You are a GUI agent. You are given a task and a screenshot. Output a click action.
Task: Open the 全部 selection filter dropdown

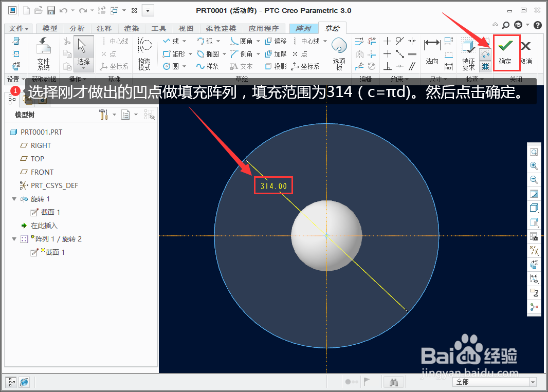pyautogui.click(x=495, y=382)
